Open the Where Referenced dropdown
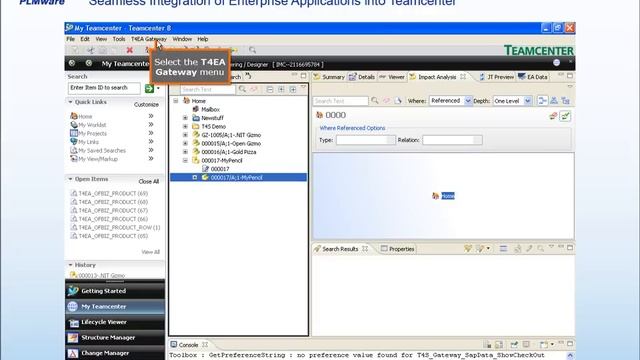Screen dimensions: 640x360 coord(468,101)
